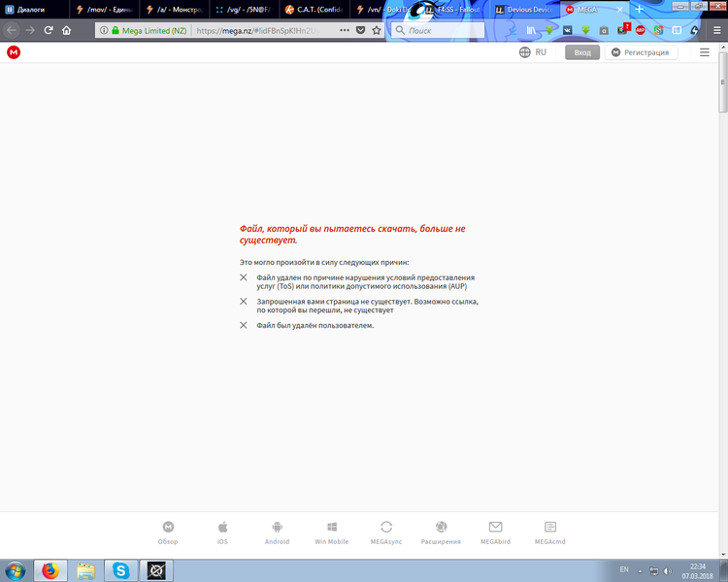Click the page vertical scrollbar thumb

tap(723, 81)
